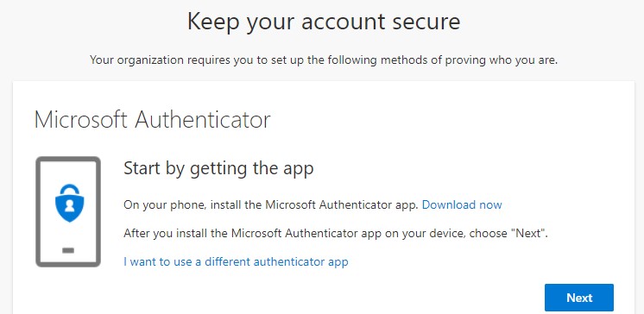Click the On your phone install instruction text
644x314 pixels.
271,204
